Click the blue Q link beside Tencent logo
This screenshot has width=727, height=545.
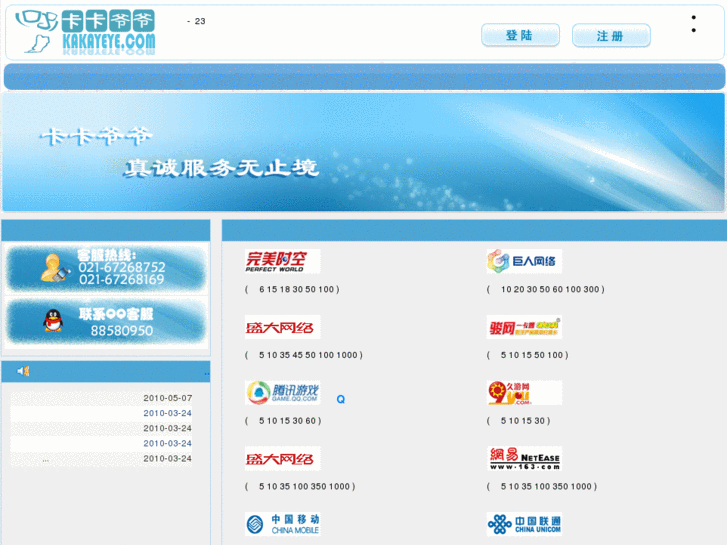pos(341,399)
